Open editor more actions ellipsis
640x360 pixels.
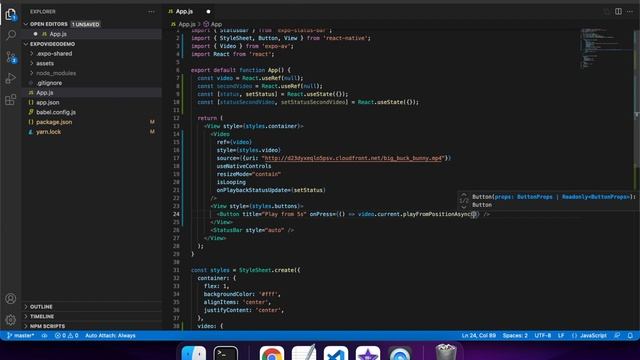(x=630, y=11)
